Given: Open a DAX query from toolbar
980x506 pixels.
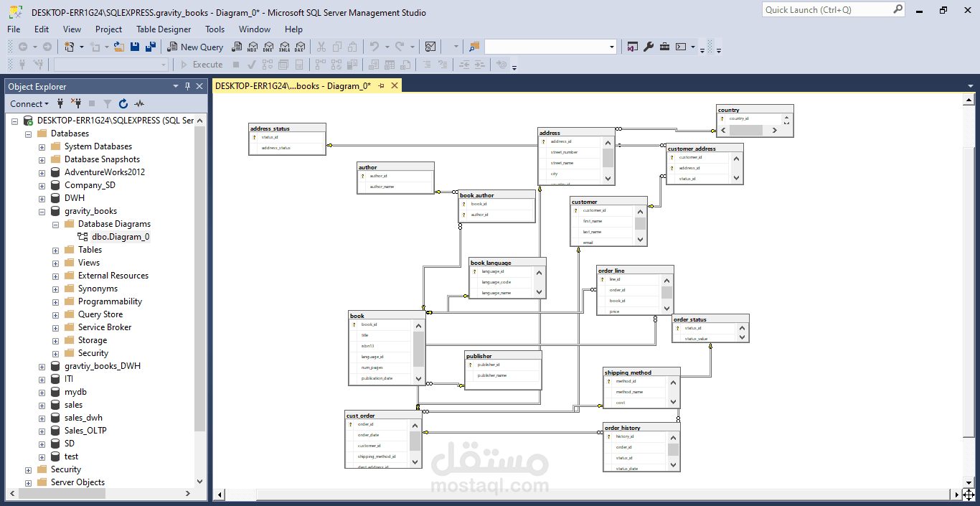Looking at the screenshot, I should point(300,47).
